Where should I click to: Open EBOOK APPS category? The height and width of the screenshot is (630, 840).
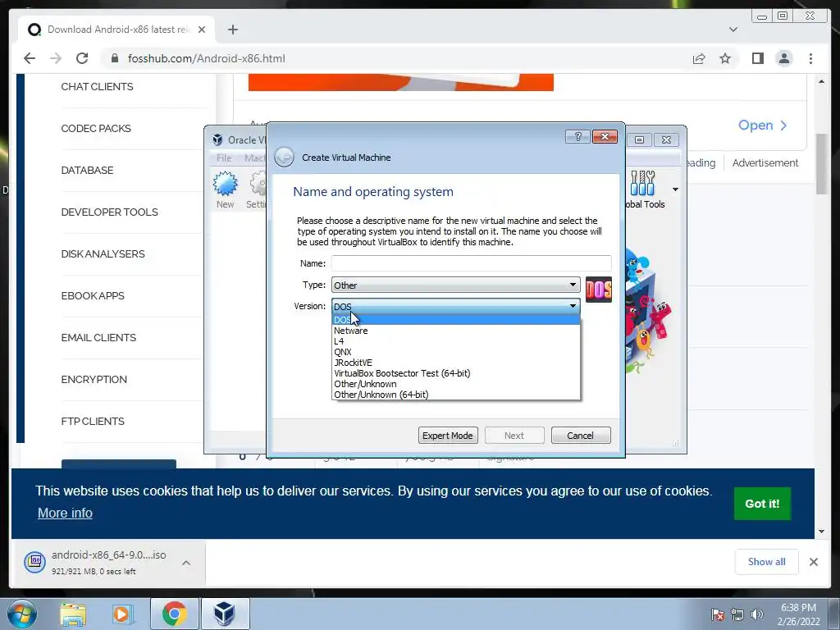(x=93, y=295)
